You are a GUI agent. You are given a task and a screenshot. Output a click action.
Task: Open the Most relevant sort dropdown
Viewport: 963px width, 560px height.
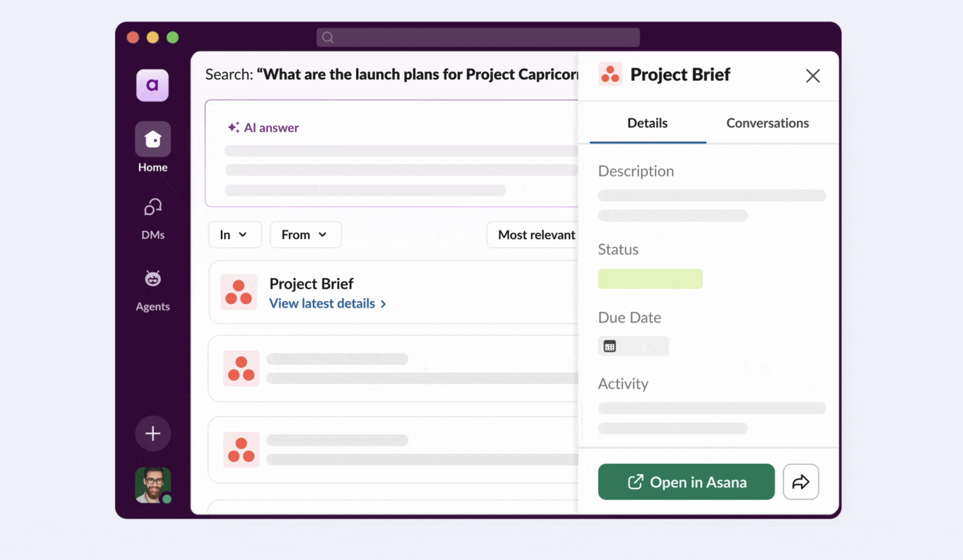(x=536, y=235)
